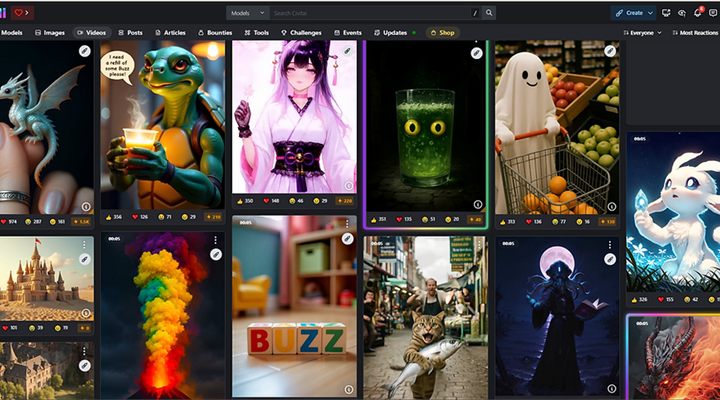
Task: Open the chat icon in the header
Action: pyautogui.click(x=713, y=13)
